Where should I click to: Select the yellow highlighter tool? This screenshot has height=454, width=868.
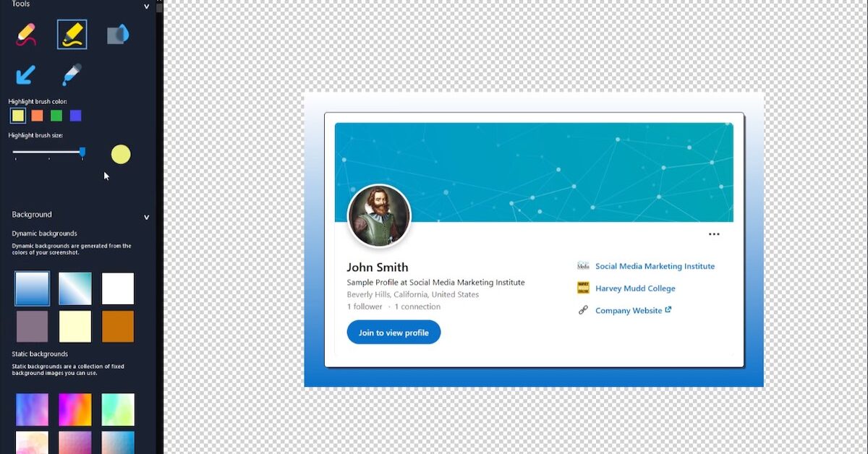pos(72,35)
